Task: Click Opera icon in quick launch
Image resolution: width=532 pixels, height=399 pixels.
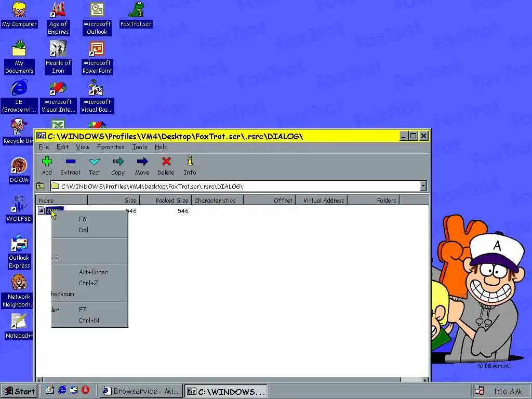Action: point(85,390)
